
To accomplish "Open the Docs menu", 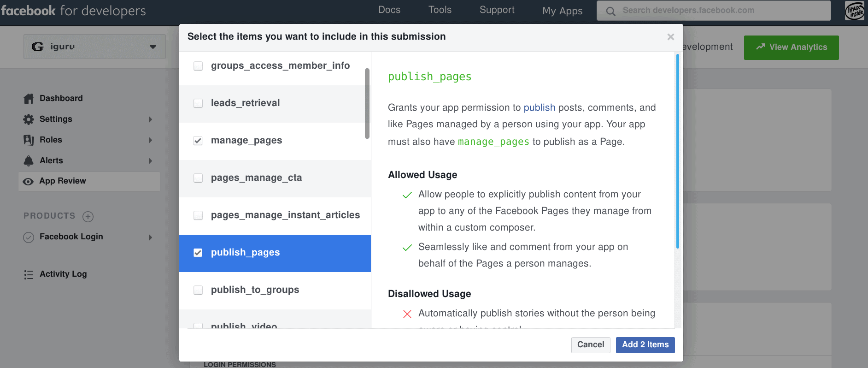I will (389, 10).
